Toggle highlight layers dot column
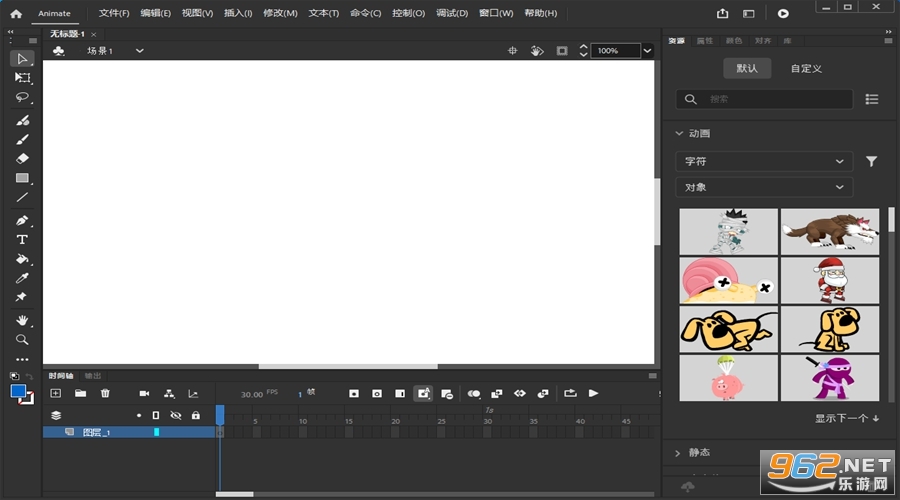Image resolution: width=900 pixels, height=500 pixels. [139, 415]
